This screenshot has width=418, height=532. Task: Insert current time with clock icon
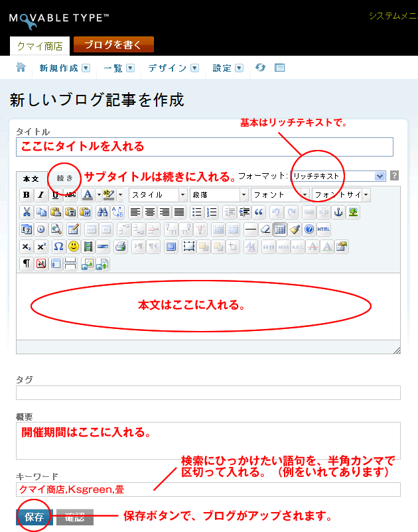(x=41, y=230)
